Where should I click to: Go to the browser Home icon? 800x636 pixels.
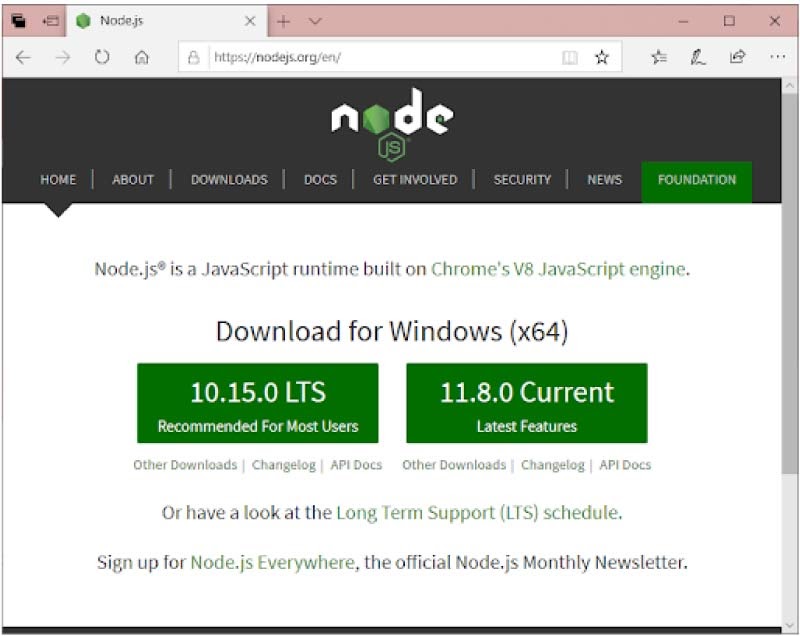pyautogui.click(x=142, y=58)
